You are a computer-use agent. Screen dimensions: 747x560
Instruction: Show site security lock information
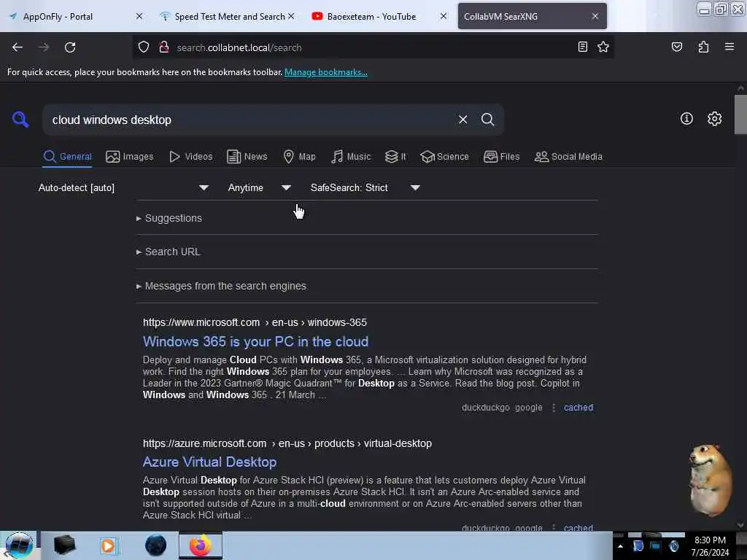[164, 47]
